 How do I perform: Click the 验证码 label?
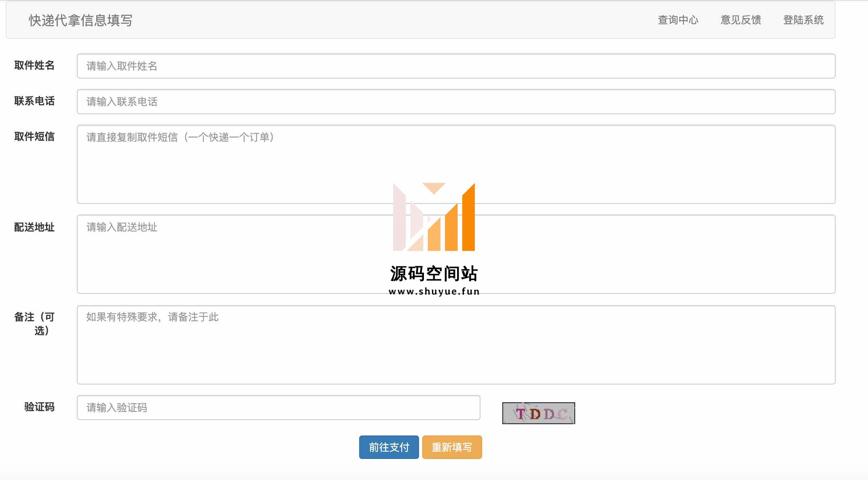[39, 407]
